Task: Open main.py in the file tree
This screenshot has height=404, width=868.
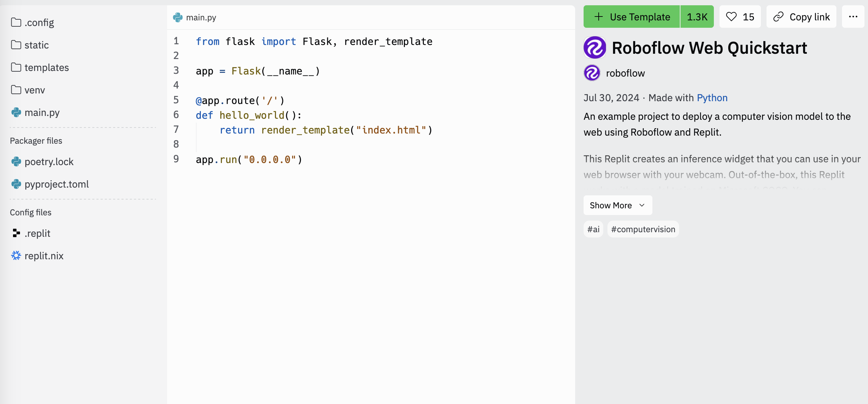Action: 42,112
